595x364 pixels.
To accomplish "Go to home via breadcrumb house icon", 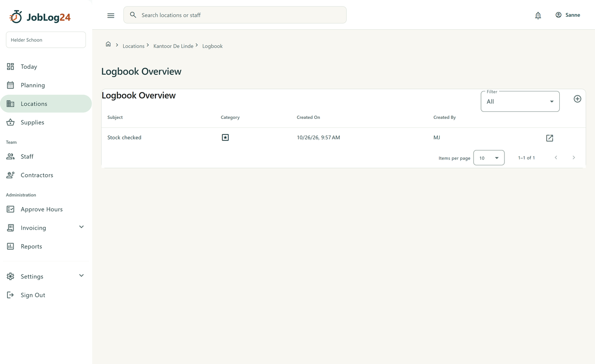I will [x=108, y=44].
